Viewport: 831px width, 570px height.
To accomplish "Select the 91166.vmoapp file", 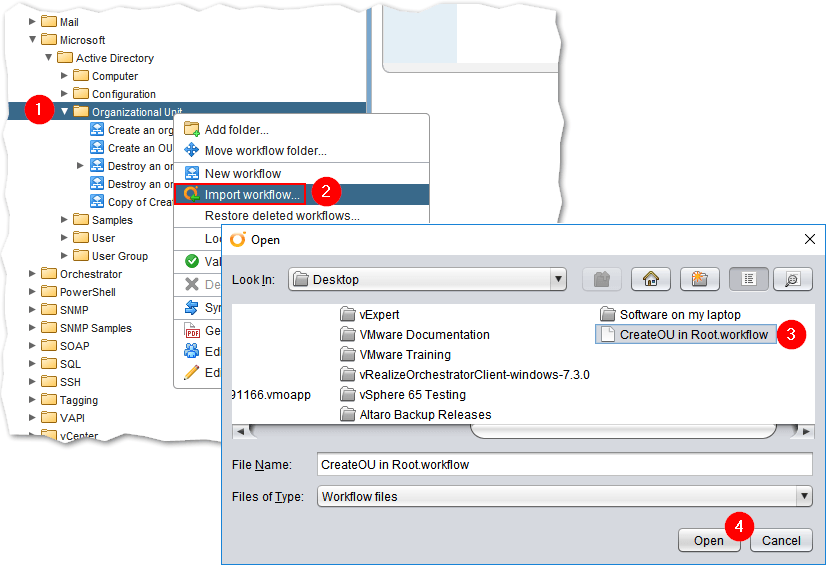I will point(271,395).
